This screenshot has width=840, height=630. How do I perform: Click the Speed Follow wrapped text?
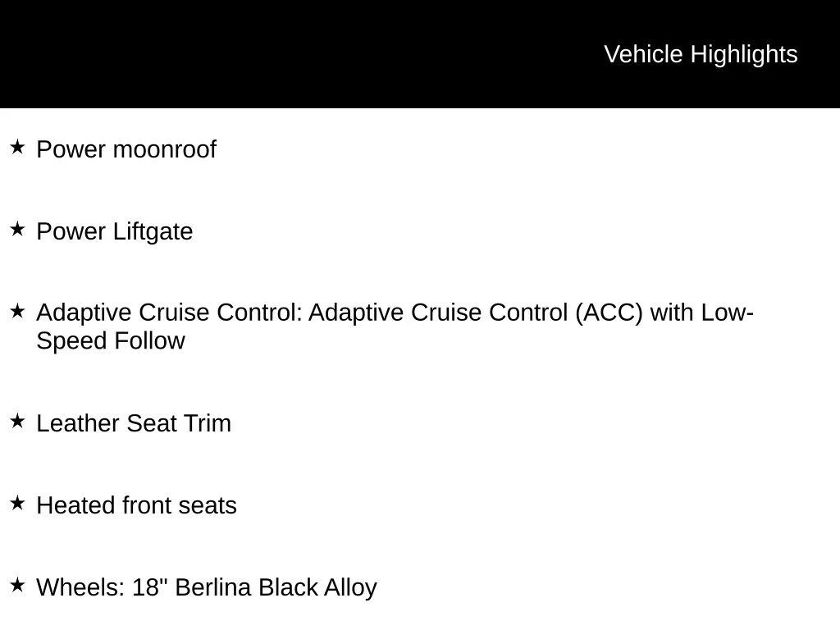(111, 341)
